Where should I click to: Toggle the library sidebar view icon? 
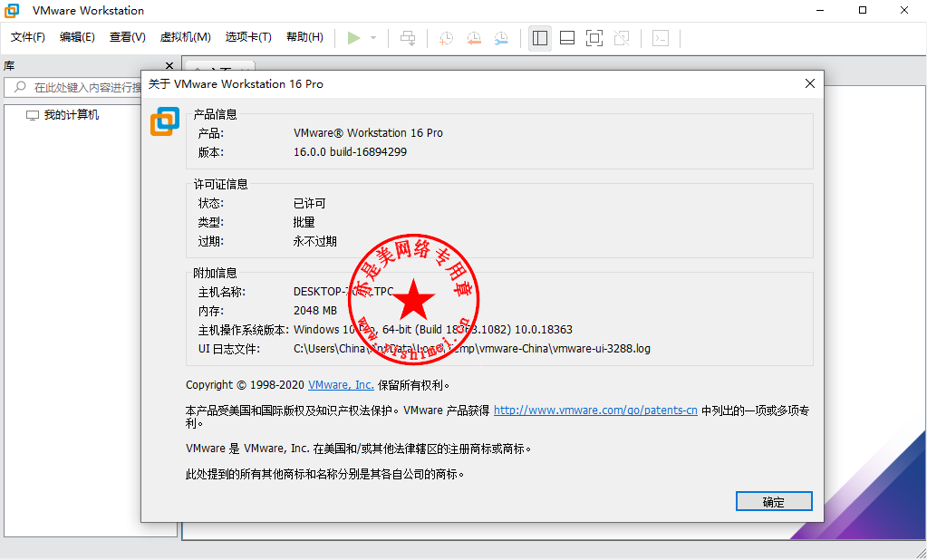coord(540,38)
